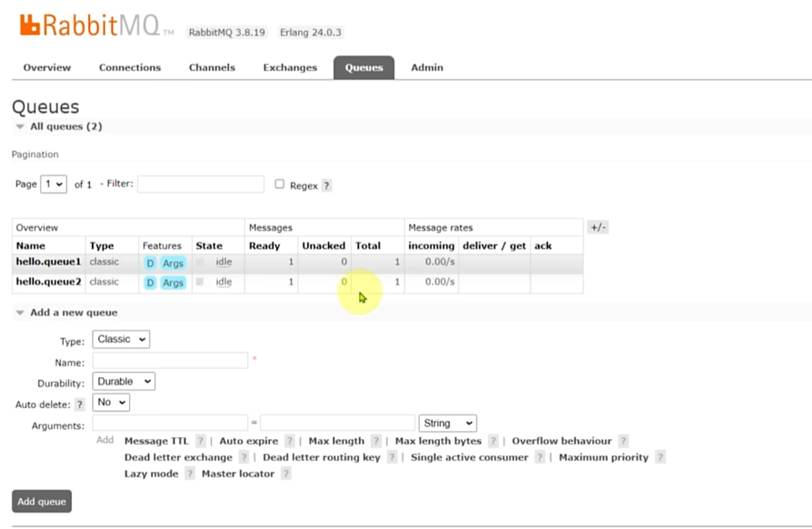Collapse the Add a new queue section
The width and height of the screenshot is (812, 529).
tap(67, 313)
